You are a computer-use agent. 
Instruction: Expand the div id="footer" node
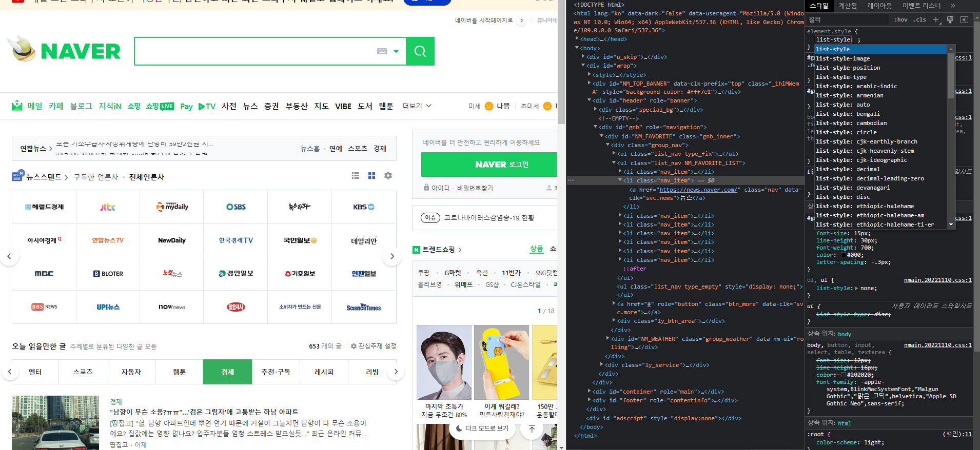(x=589, y=400)
